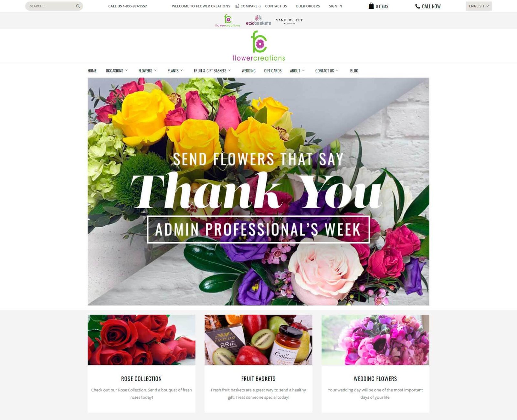Open the Gift Cards page
Screen dimensions: 517x420
point(273,71)
